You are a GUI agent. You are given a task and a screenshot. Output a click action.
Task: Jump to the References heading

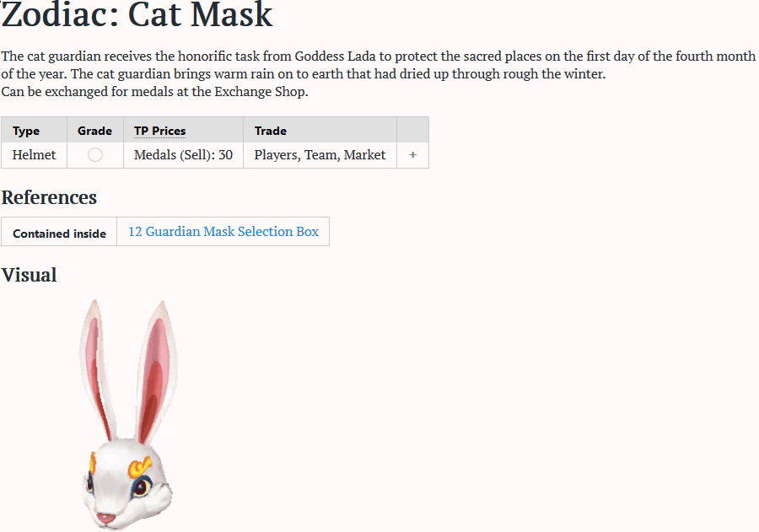click(x=49, y=197)
